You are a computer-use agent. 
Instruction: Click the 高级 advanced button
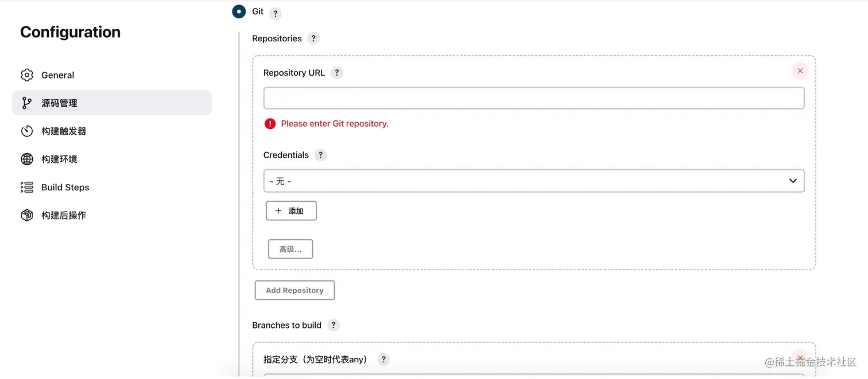(x=290, y=248)
